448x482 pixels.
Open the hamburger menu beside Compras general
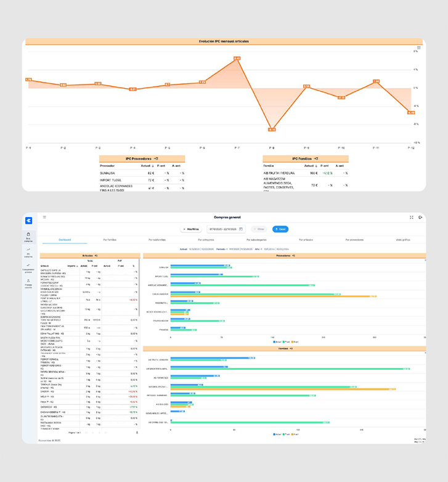pos(44,218)
